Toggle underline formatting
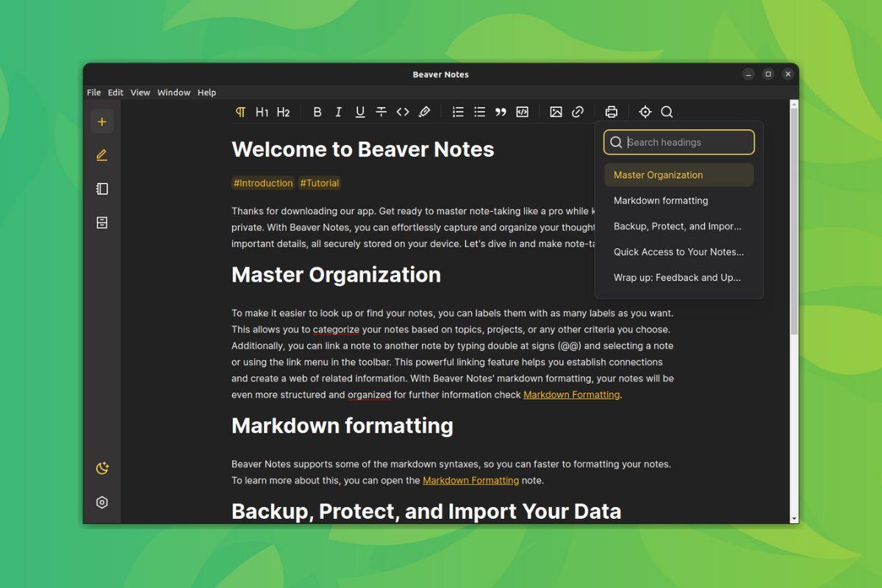882x588 pixels. (x=359, y=112)
